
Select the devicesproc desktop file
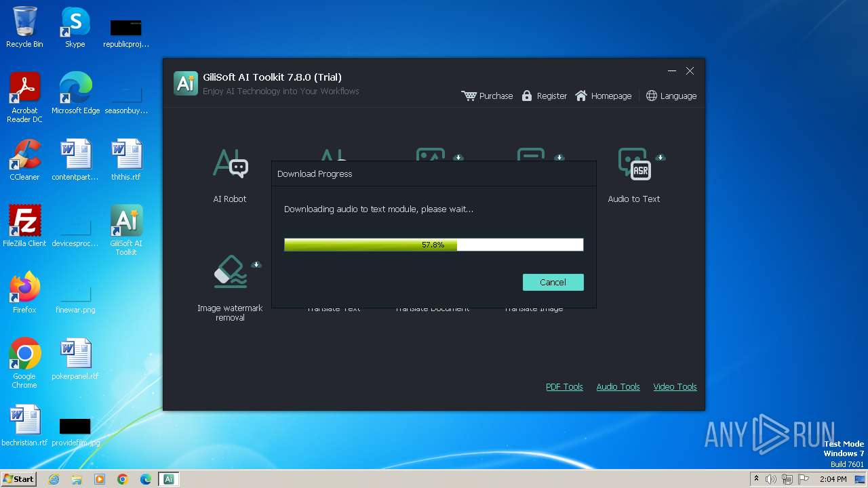coord(75,232)
